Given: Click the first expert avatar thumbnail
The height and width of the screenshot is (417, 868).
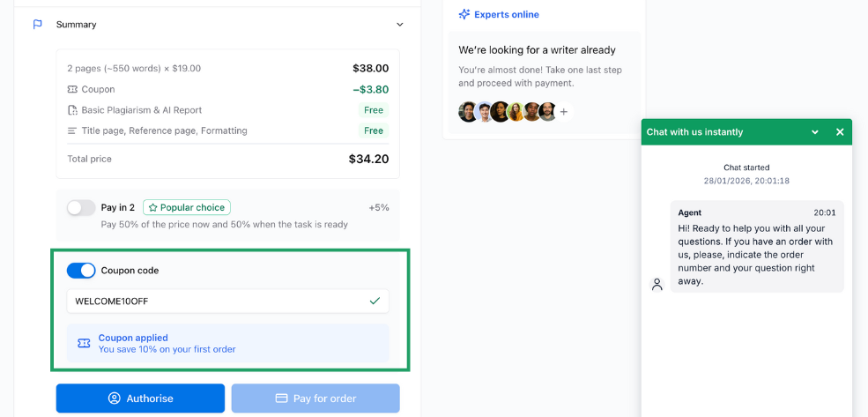Looking at the screenshot, I should (468, 112).
